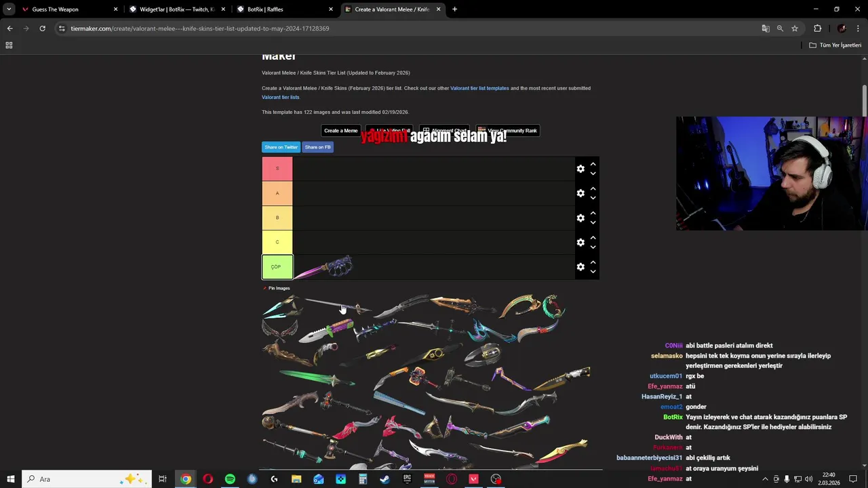
Task: Open volume control in system tray
Action: (x=808, y=479)
